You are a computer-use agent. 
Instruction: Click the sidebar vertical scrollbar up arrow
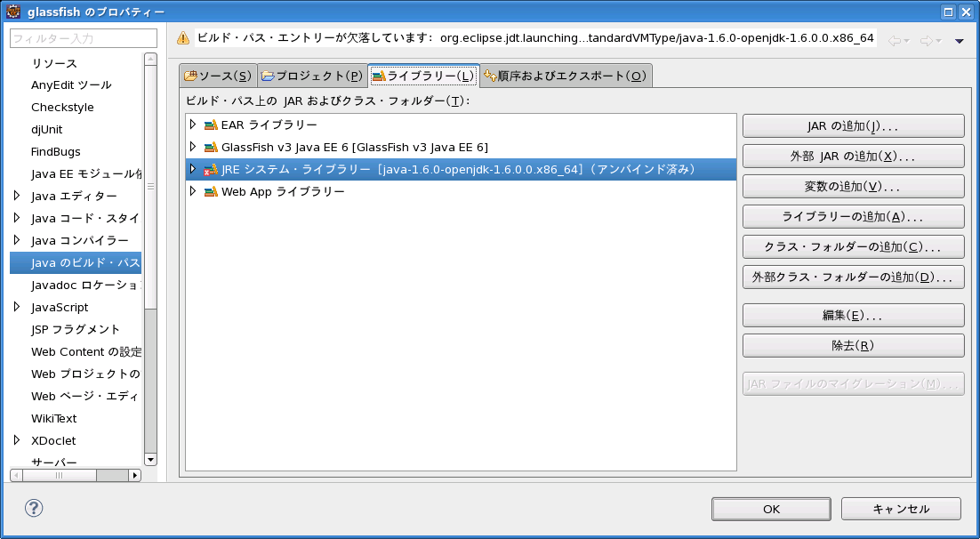(x=150, y=60)
